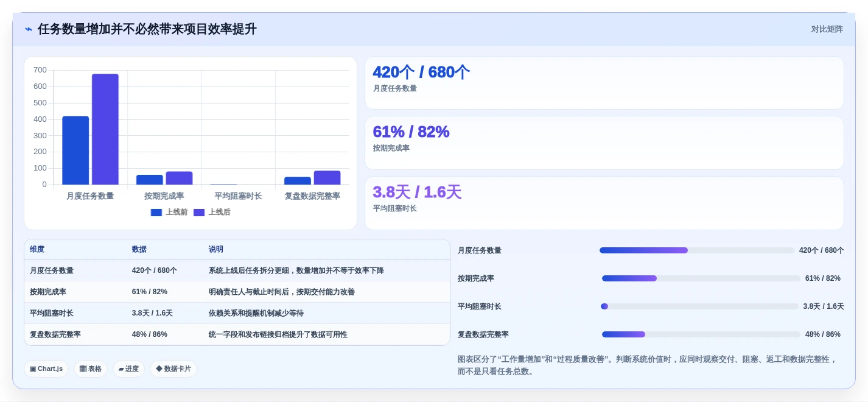This screenshot has width=868, height=402.
Task: Click the 平均阻塞时长 progress bar
Action: coord(699,306)
